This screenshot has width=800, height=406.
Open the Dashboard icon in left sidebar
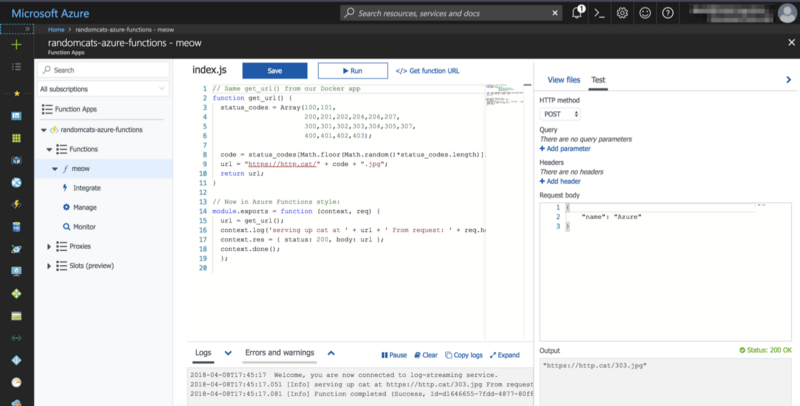(16, 116)
